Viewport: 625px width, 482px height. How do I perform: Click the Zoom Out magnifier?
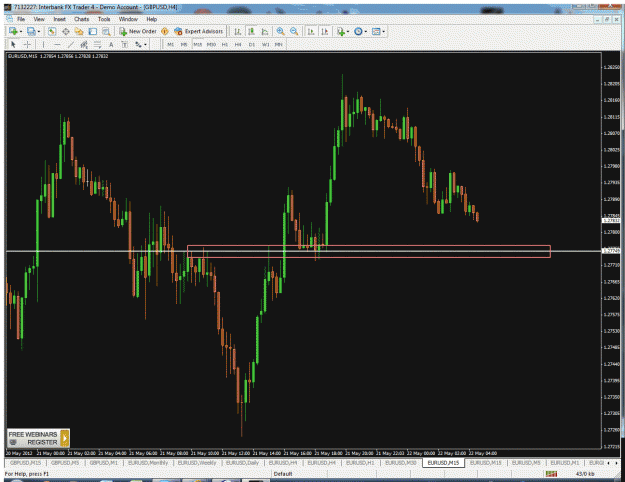294,31
